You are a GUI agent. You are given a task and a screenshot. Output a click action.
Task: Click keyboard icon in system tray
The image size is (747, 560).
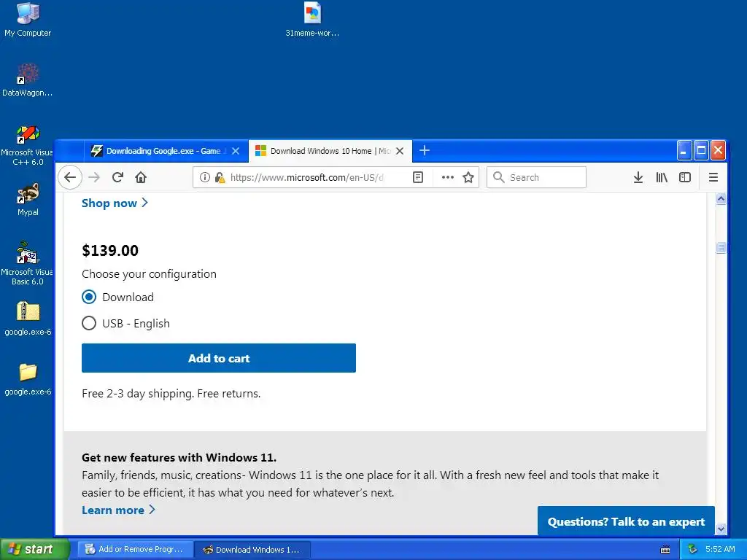click(665, 550)
